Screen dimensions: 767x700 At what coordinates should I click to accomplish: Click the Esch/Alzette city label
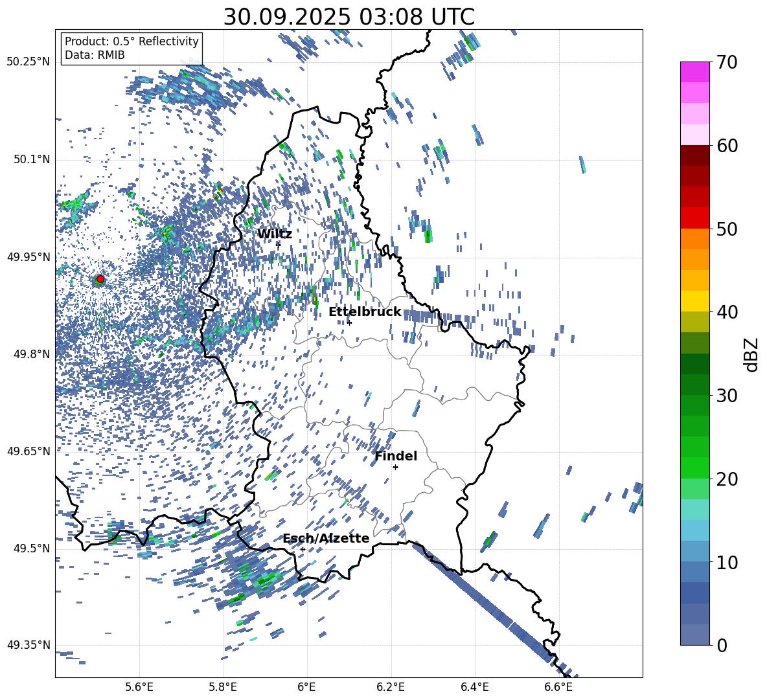pyautogui.click(x=326, y=539)
